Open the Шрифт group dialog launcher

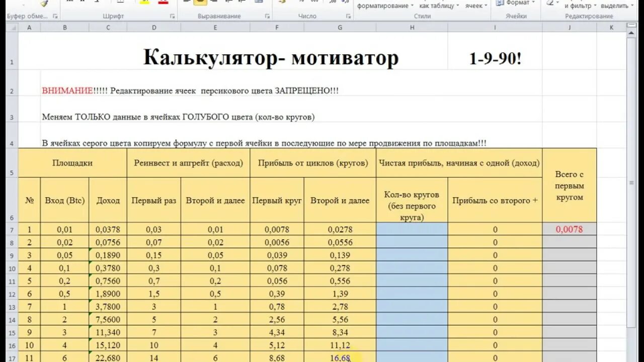pyautogui.click(x=172, y=17)
